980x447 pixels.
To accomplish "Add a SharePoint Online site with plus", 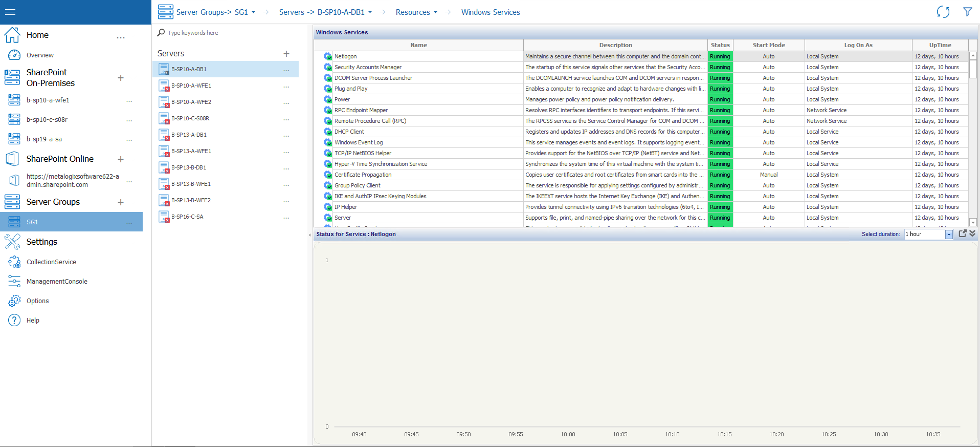I will 121,159.
